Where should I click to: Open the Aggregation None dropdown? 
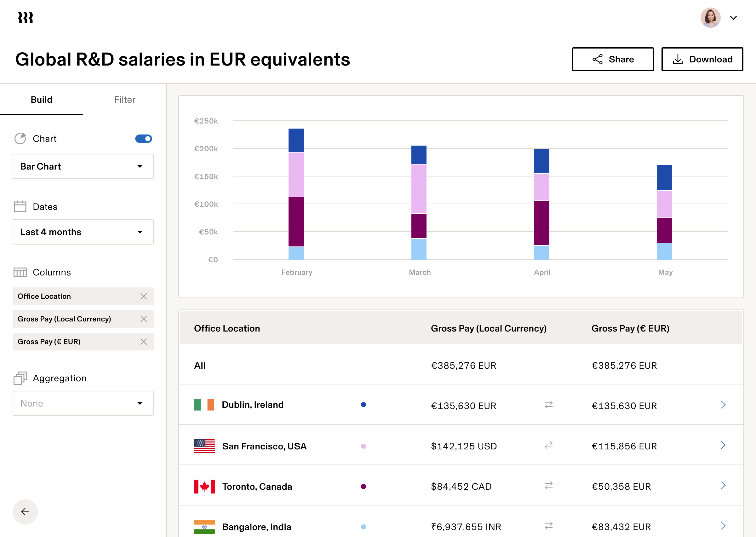coord(83,403)
